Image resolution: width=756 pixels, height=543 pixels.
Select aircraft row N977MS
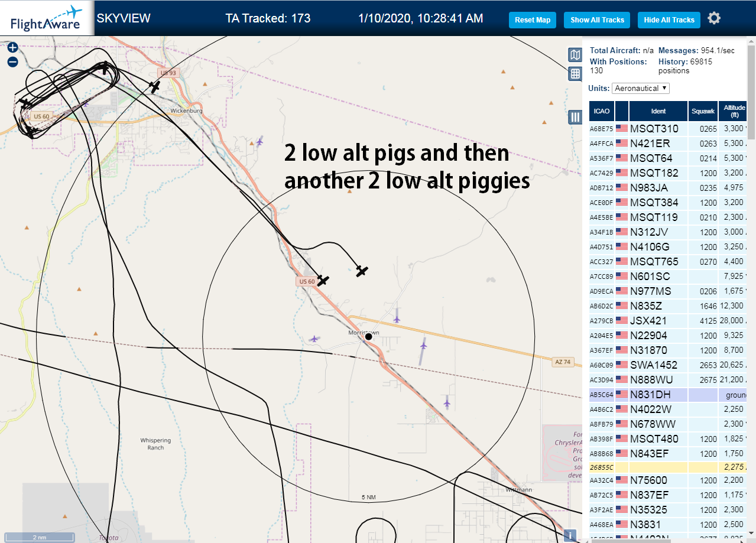tap(668, 291)
